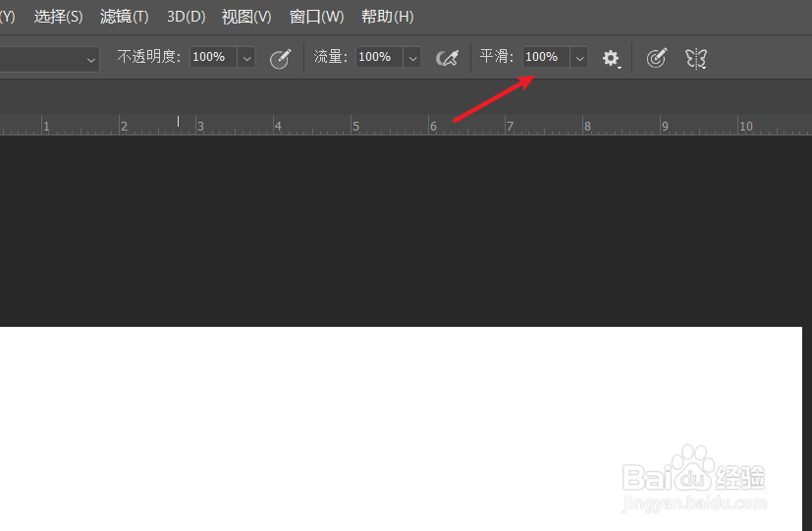Expand the 流量 slider dropdown arrow

click(x=412, y=58)
